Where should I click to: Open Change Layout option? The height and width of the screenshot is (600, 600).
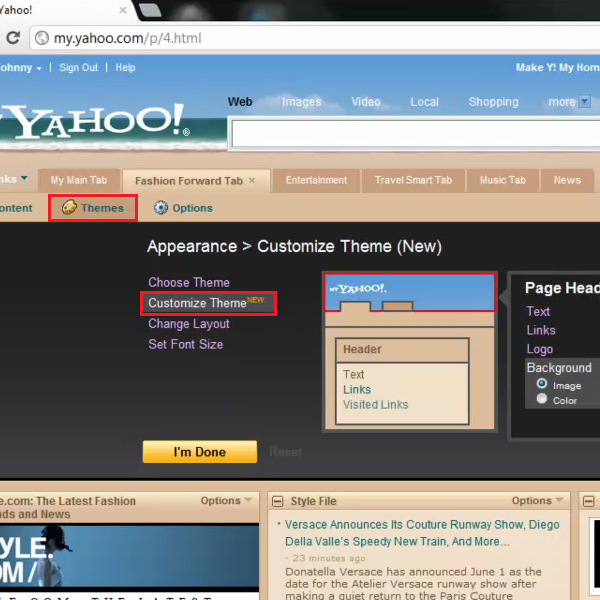tap(189, 324)
